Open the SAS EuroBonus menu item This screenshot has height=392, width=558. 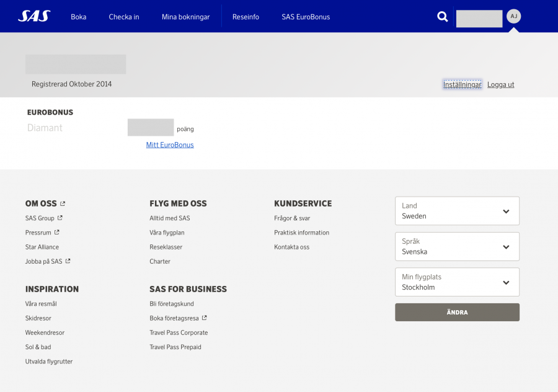306,17
